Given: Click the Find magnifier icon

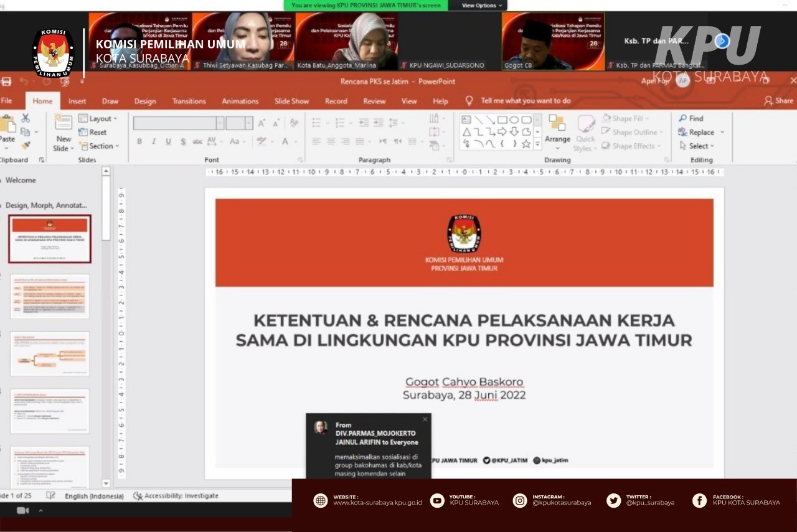Looking at the screenshot, I should pyautogui.click(x=682, y=118).
